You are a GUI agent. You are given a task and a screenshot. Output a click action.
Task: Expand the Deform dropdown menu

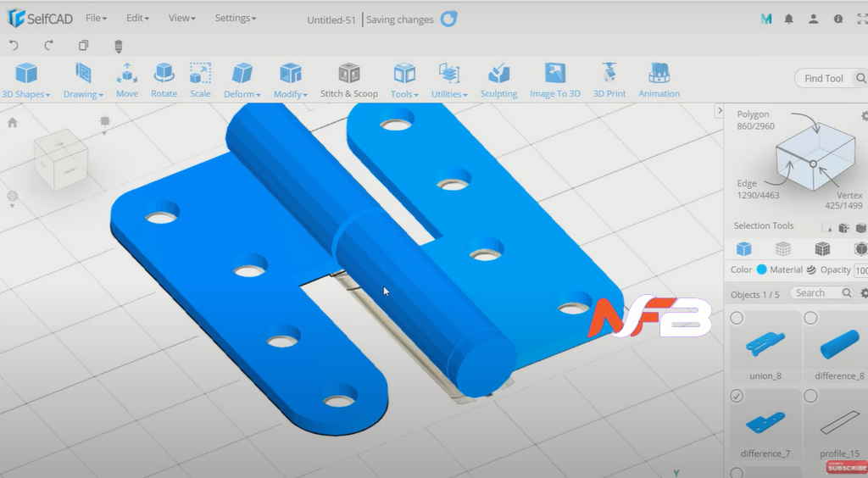pos(242,81)
